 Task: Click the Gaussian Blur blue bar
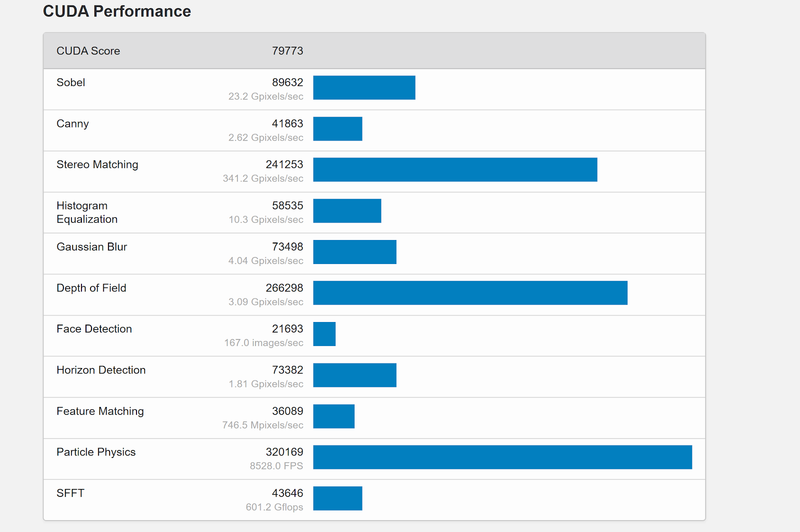coord(354,252)
